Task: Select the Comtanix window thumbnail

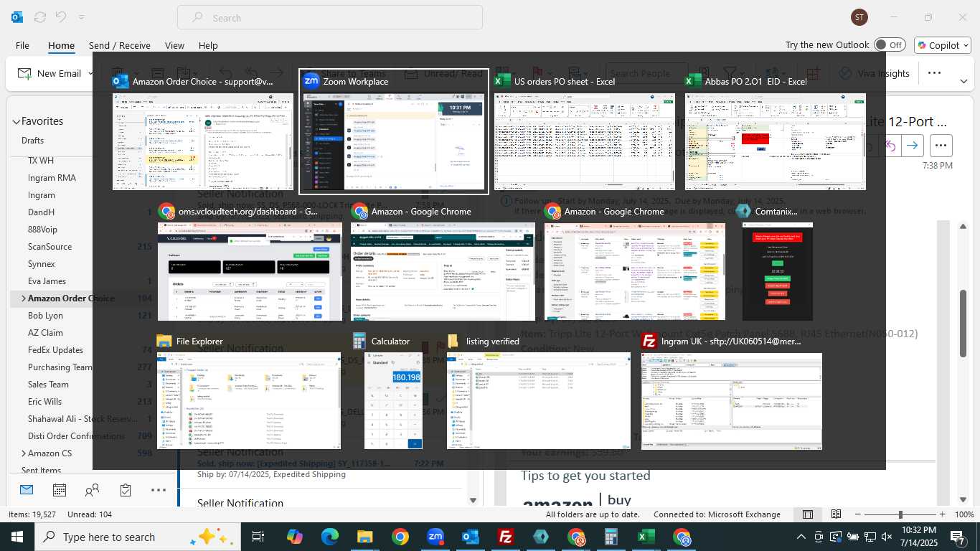Action: tap(778, 263)
